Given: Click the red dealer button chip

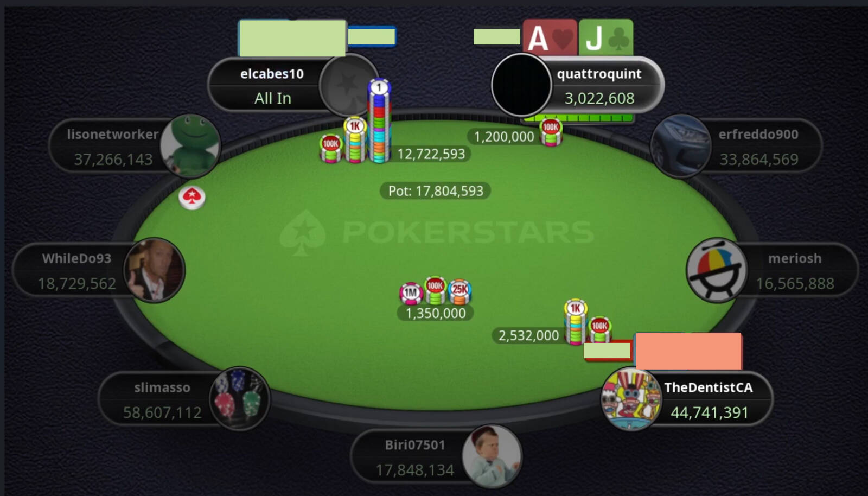Looking at the screenshot, I should pyautogui.click(x=192, y=198).
